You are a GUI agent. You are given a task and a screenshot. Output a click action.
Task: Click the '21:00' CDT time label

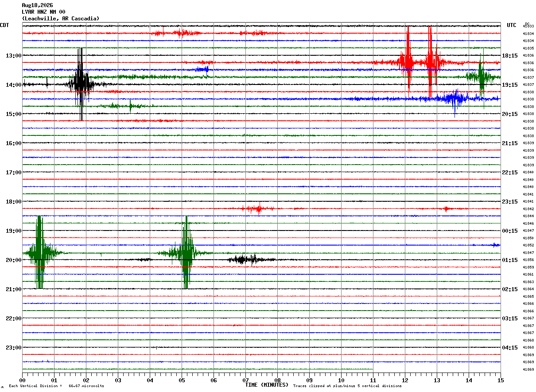click(14, 289)
